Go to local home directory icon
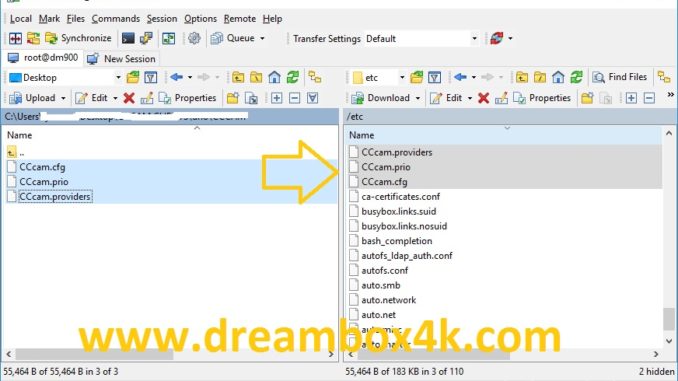The height and width of the screenshot is (381, 678). pos(274,77)
